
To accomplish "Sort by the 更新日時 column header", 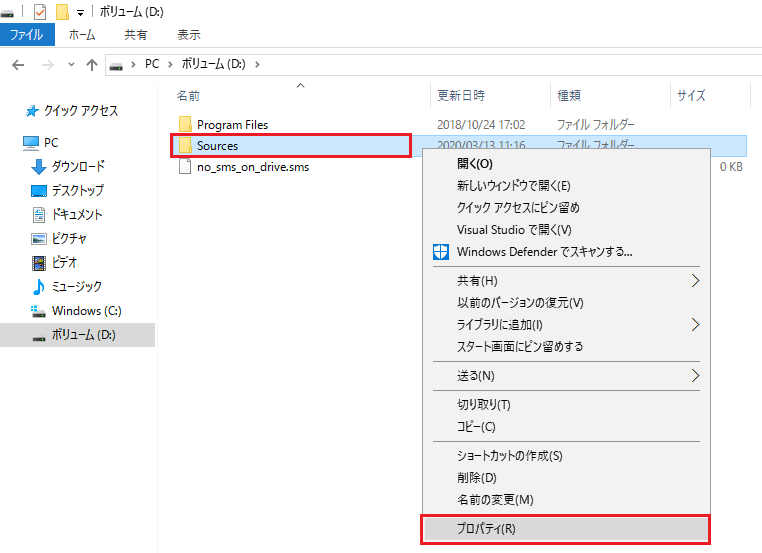I will [461, 95].
